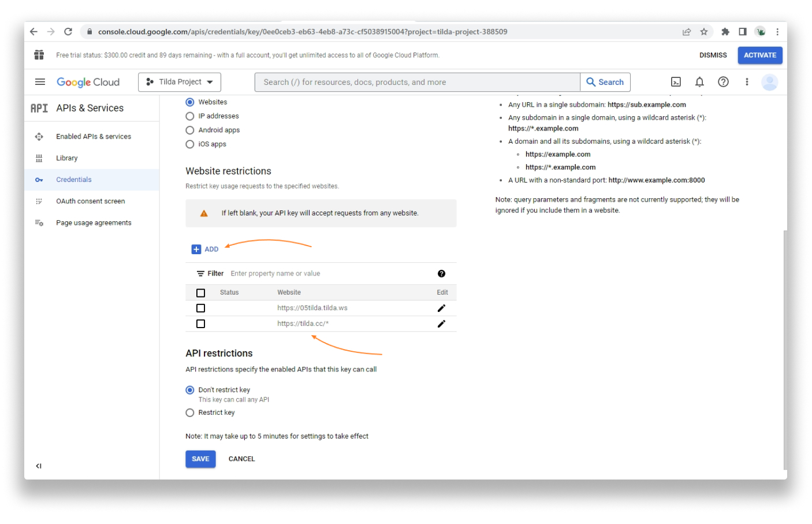Viewport: 812px width, 524px height.
Task: Open notifications bell icon
Action: point(699,82)
